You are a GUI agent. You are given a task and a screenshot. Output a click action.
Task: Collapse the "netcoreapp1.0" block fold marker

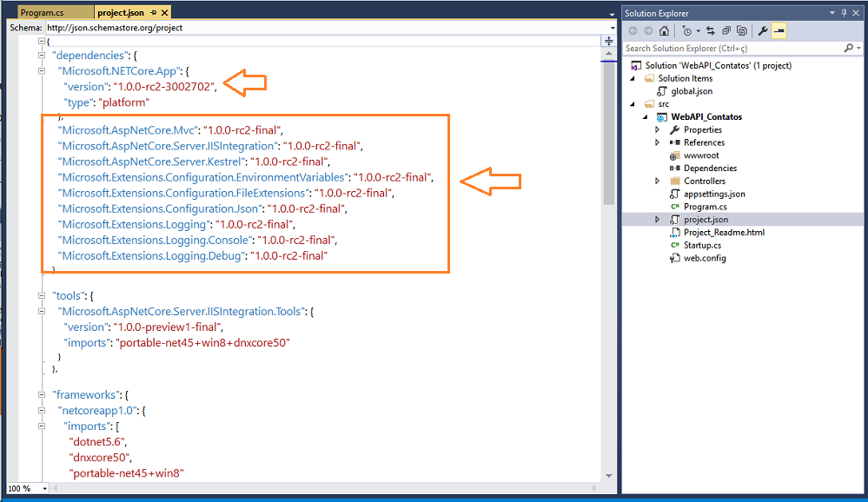click(42, 410)
